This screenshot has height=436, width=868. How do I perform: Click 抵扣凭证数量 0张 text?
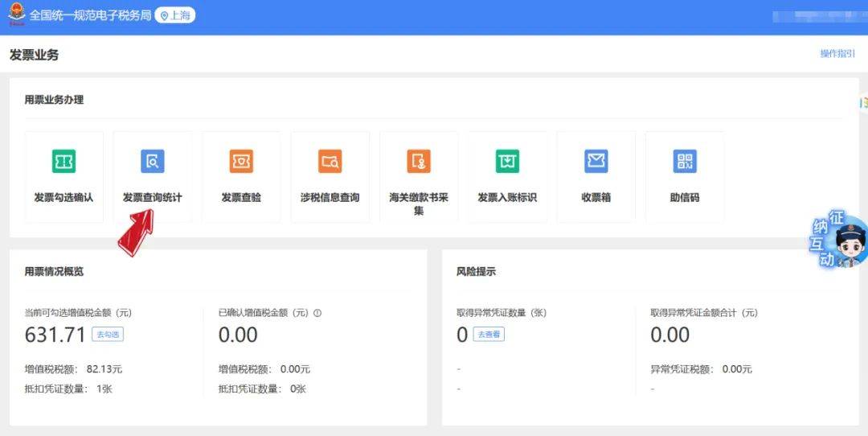[x=262, y=389]
